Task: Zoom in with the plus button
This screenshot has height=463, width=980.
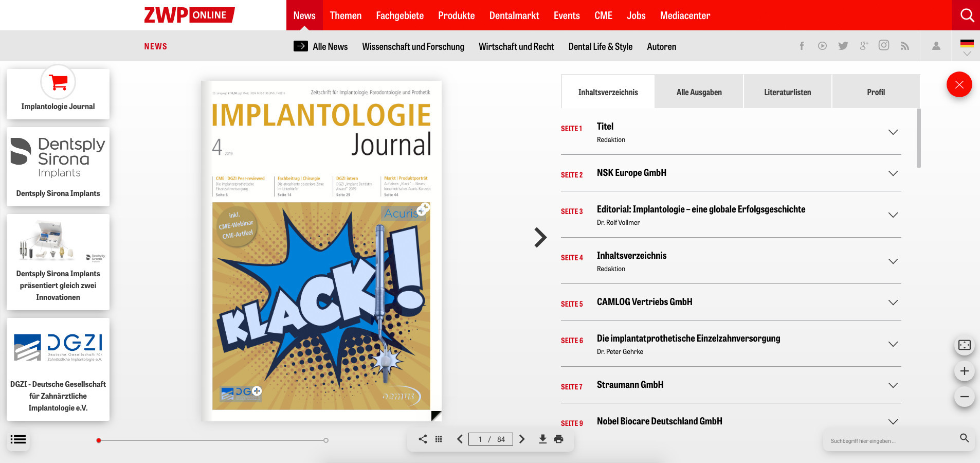Action: tap(965, 371)
